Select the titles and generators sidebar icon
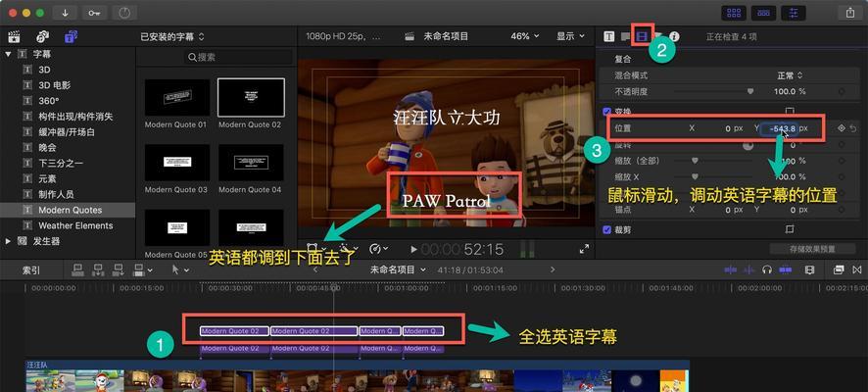This screenshot has height=392, width=868. pos(72,36)
